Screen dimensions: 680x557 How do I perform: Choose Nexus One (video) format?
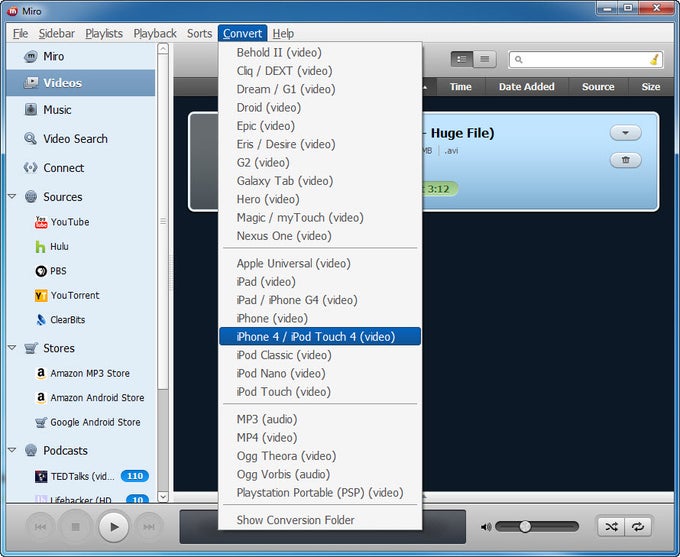point(320,236)
